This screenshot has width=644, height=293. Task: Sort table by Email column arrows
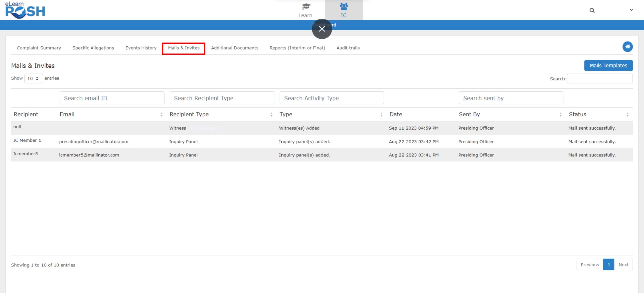click(x=162, y=115)
